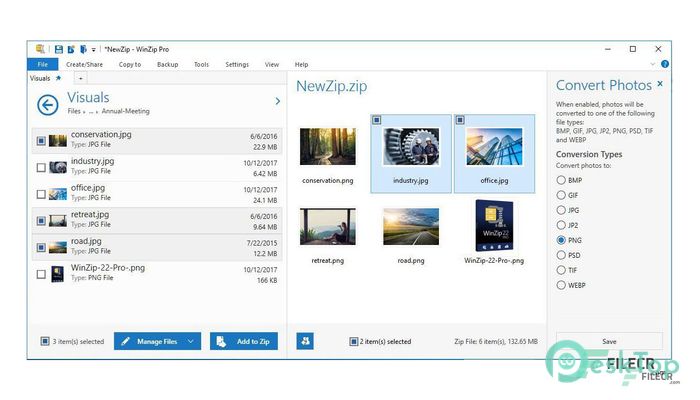Click Save in Convert Photos panel
700x400 pixels.
pyautogui.click(x=609, y=341)
